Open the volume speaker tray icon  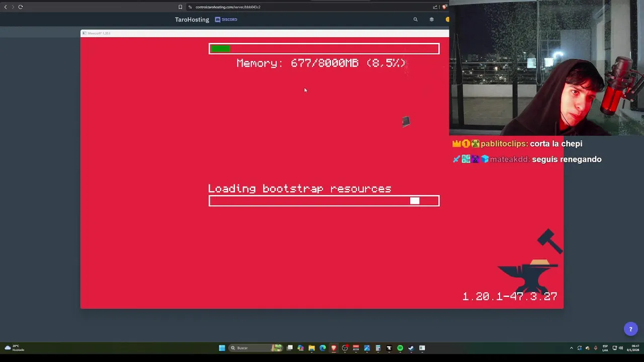620,348
